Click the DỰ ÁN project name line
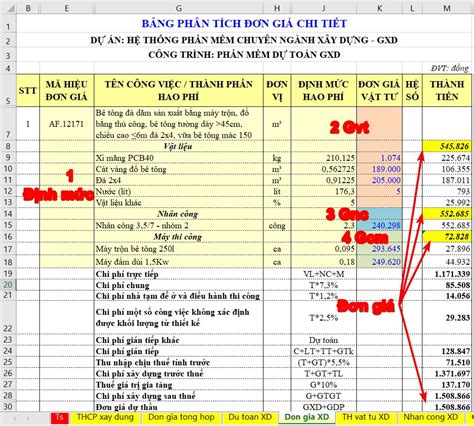The height and width of the screenshot is (426, 474). (x=244, y=40)
